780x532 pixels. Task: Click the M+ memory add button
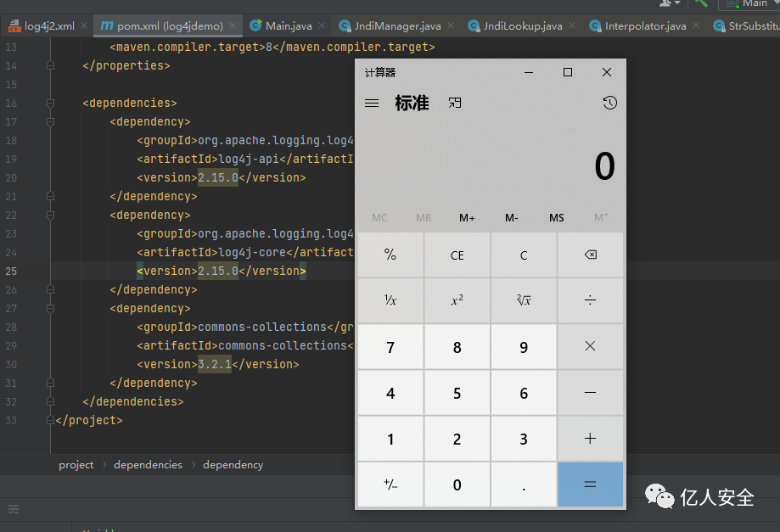(x=467, y=218)
